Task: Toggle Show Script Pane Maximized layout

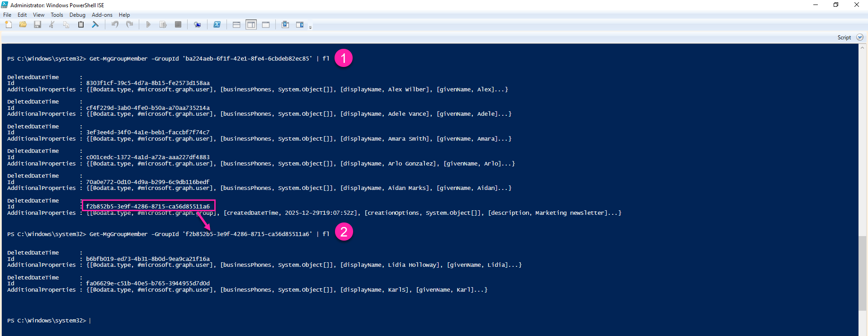Action: coord(266,24)
